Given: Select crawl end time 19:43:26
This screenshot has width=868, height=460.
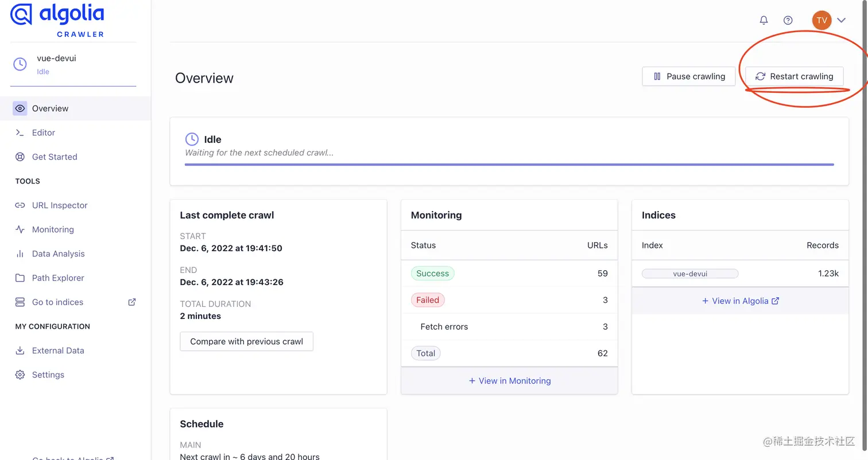Looking at the screenshot, I should tap(232, 282).
